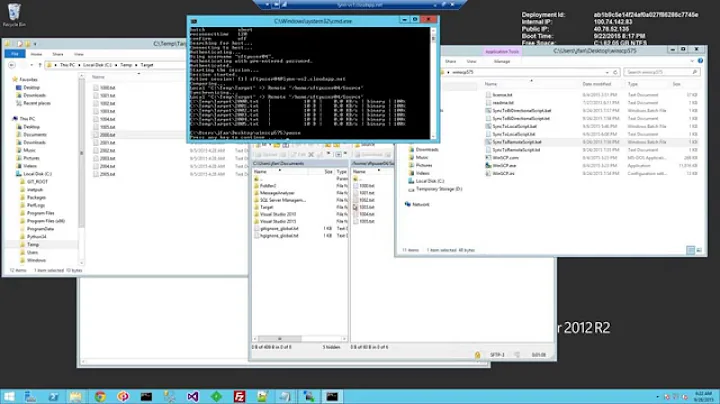
Task: Switch winscp575 explorer to Details view icon
Action: coord(691,250)
